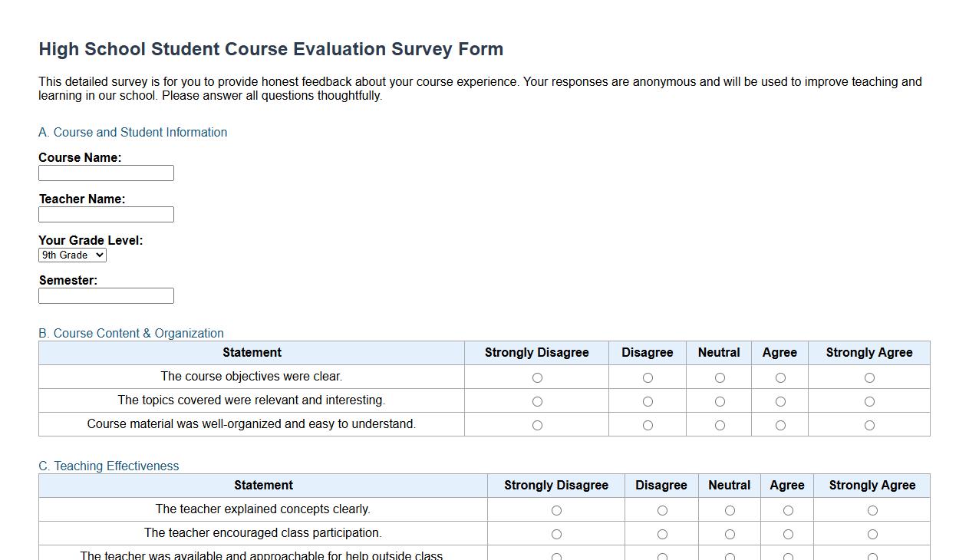Select Neutral for 'The teacher explained concepts clearly'
Image resolution: width=969 pixels, height=560 pixels.
tap(729, 509)
